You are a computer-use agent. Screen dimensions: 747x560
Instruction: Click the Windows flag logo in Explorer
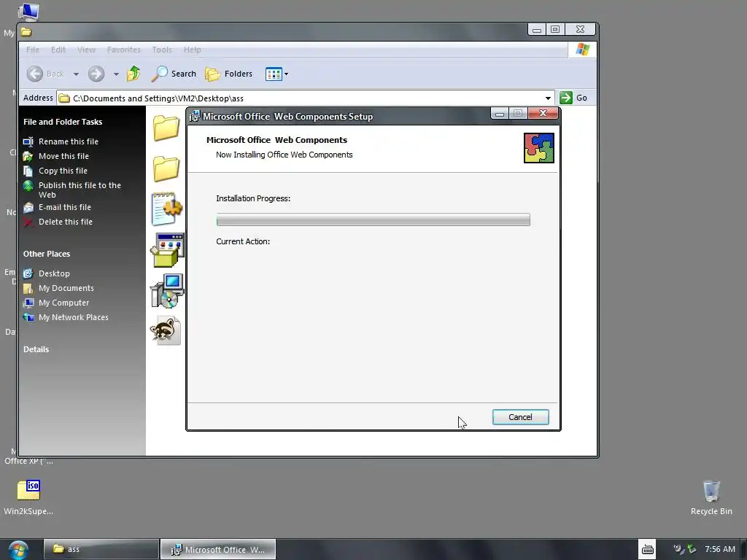[582, 50]
